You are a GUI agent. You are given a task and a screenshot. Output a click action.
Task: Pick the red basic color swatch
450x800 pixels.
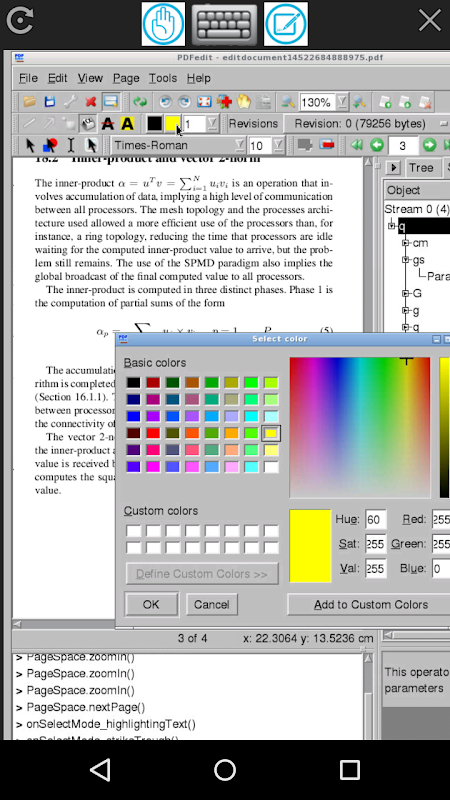pyautogui.click(x=153, y=433)
